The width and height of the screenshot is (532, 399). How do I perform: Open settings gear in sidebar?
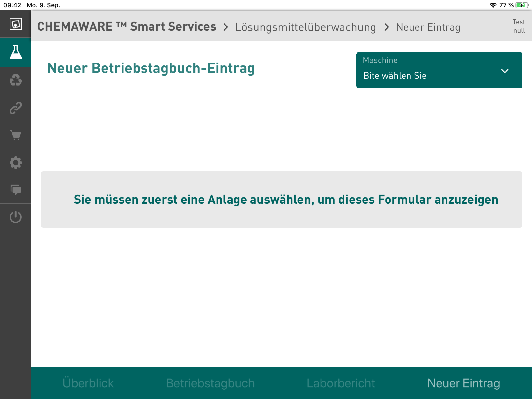16,163
